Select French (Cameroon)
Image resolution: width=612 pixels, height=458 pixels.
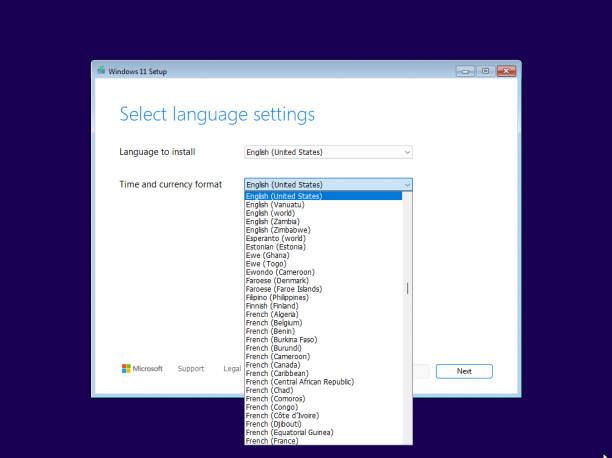click(323, 356)
